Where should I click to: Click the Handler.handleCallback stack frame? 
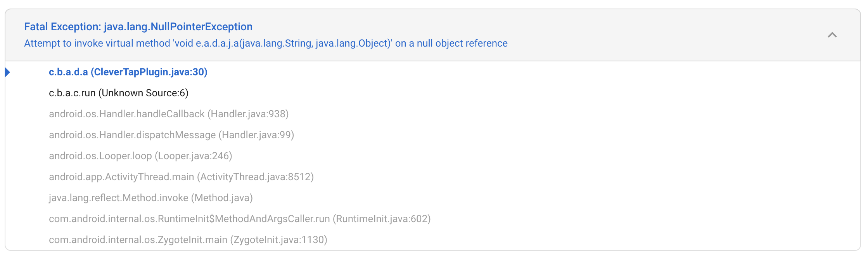(169, 114)
